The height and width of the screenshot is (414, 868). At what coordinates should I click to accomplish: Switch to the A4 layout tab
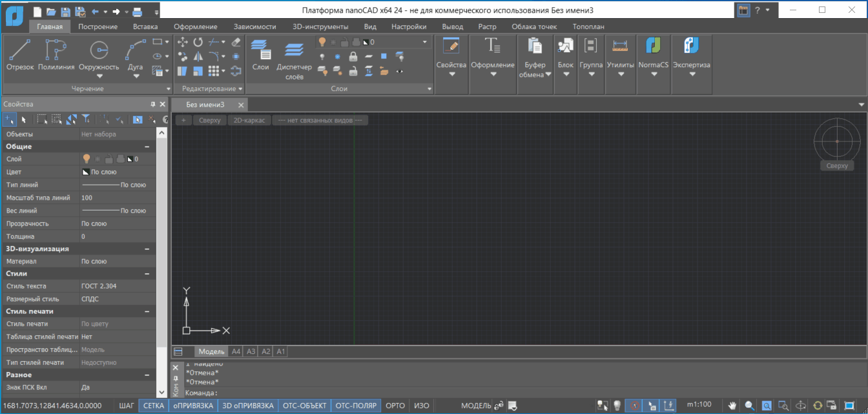pos(236,351)
